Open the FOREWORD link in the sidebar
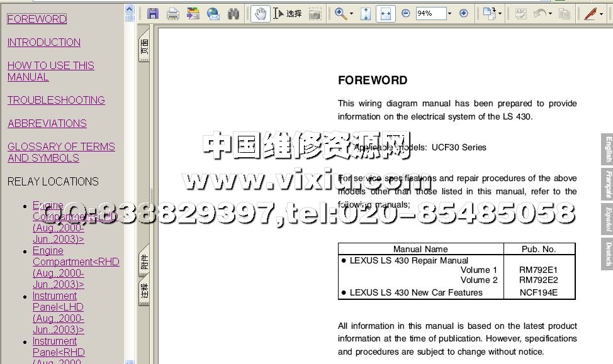 pyautogui.click(x=37, y=19)
